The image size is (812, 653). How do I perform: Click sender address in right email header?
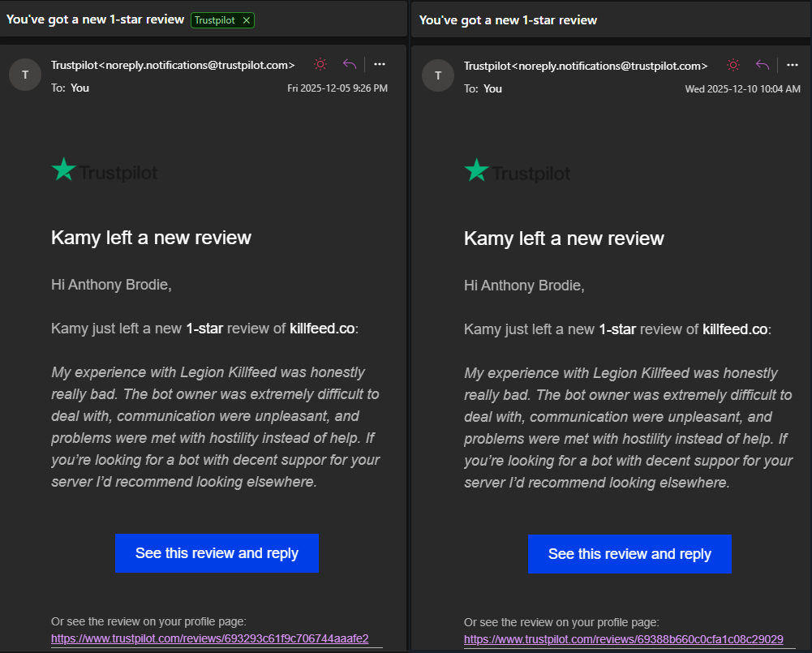586,67
